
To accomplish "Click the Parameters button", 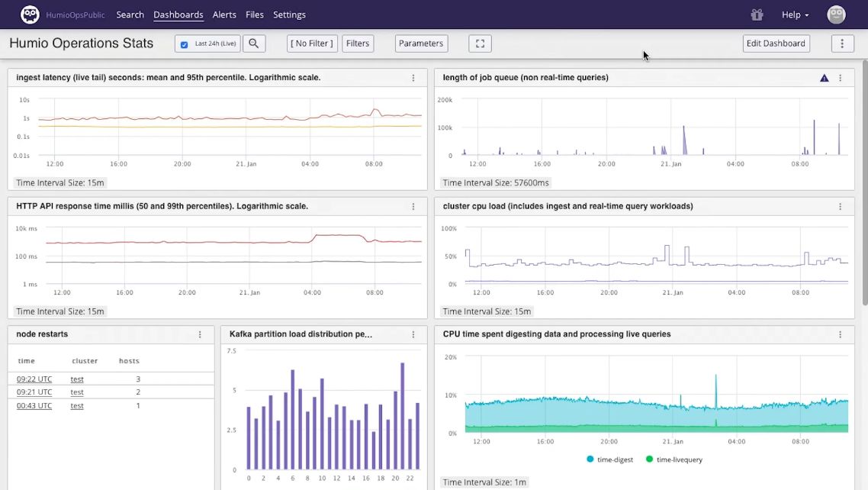I will (x=421, y=44).
